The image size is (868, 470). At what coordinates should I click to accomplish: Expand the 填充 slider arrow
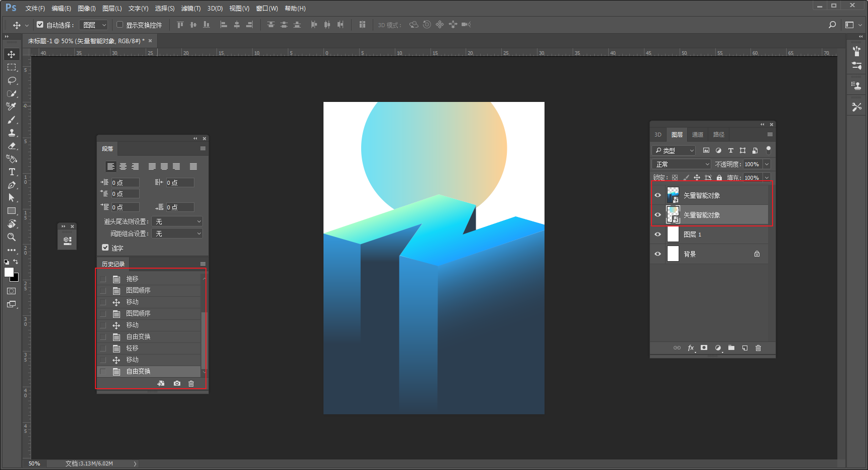pos(767,178)
